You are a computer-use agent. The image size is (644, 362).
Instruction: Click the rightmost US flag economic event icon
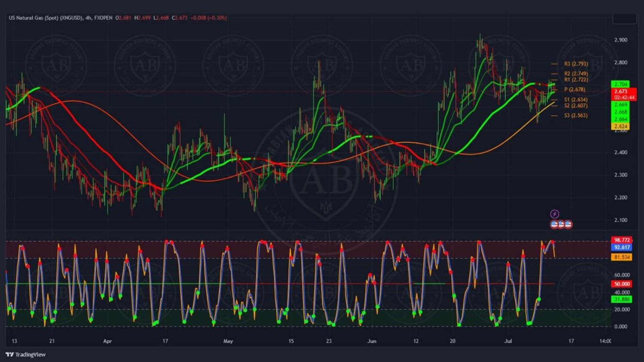pyautogui.click(x=568, y=224)
